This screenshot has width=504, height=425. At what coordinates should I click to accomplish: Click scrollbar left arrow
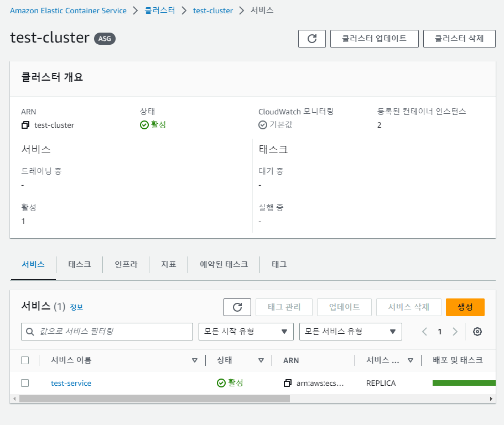pyautogui.click(x=14, y=398)
